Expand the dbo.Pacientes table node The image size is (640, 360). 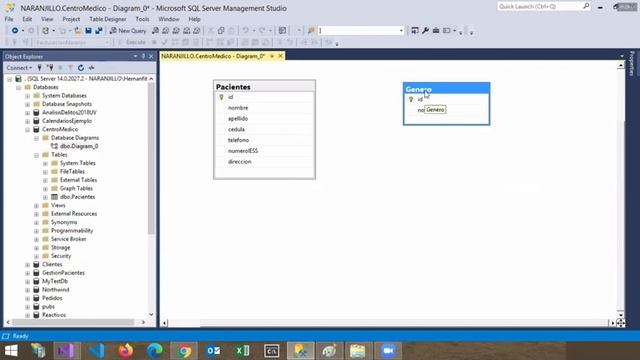pyautogui.click(x=45, y=197)
